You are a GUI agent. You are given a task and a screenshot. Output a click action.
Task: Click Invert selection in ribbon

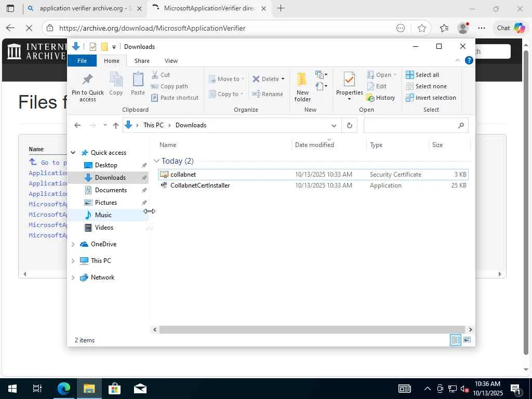[x=431, y=98]
